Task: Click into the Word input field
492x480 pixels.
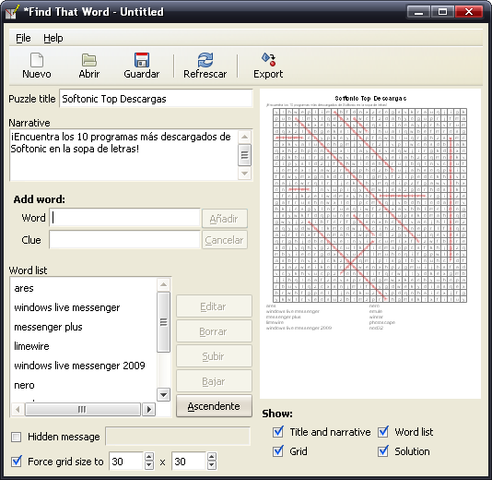Action: pyautogui.click(x=125, y=218)
